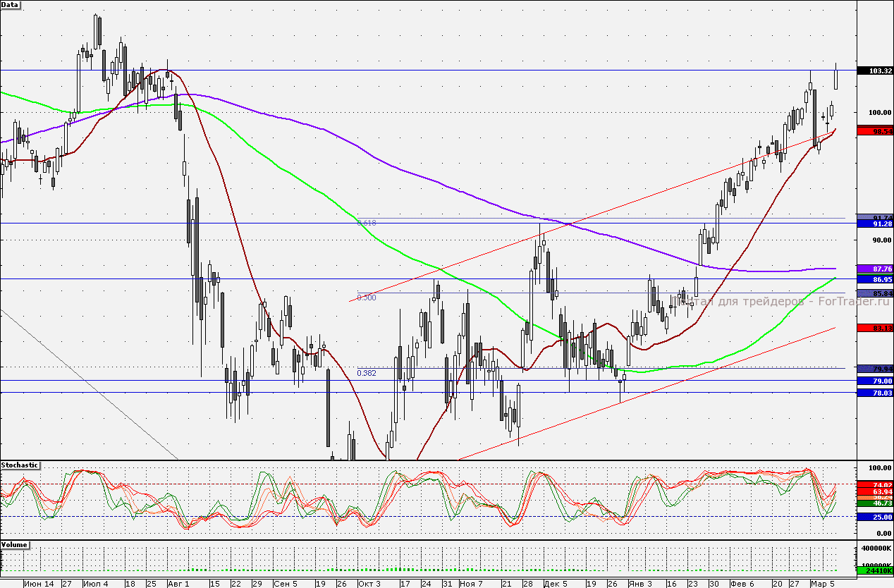894x588 pixels.
Task: Select the green 24410K volume label
Action: pos(875,570)
